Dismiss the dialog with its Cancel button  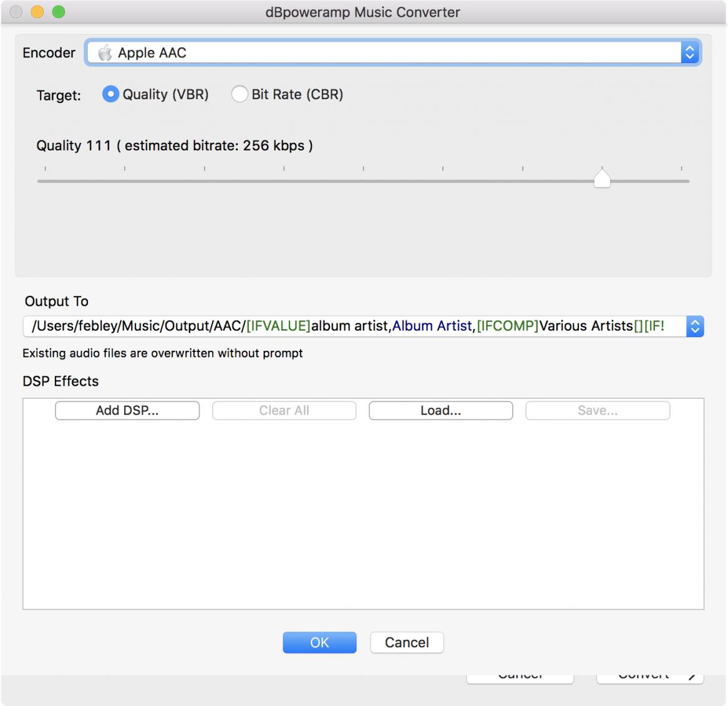(x=407, y=642)
